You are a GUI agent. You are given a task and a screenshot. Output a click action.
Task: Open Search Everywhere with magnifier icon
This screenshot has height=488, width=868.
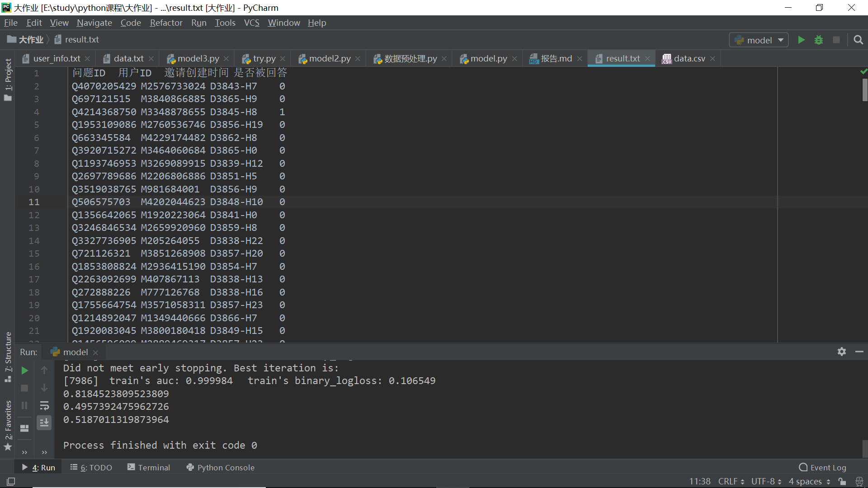tap(858, 40)
